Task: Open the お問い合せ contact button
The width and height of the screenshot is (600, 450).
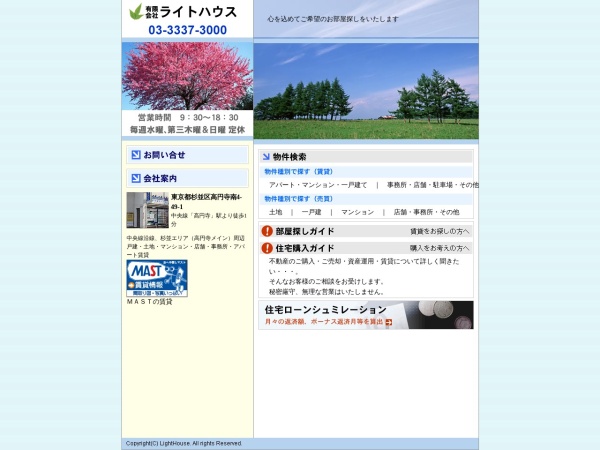Action: click(x=188, y=155)
